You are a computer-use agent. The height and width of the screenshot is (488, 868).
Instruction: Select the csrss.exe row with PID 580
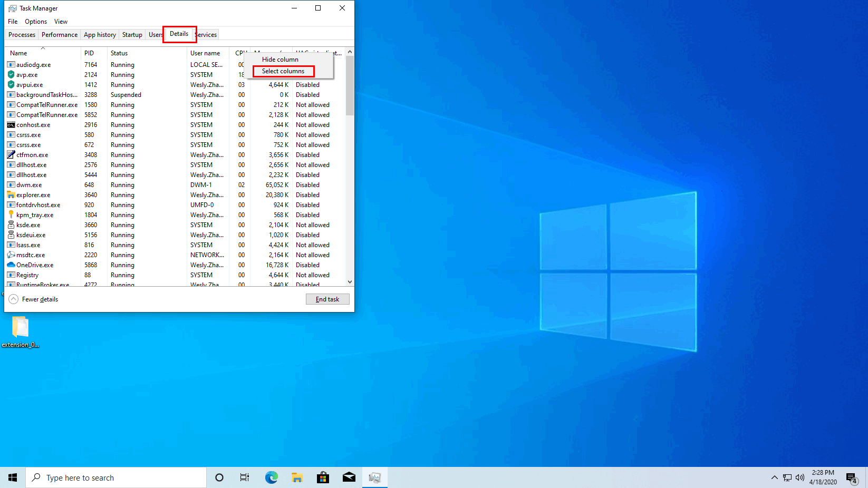[175, 135]
